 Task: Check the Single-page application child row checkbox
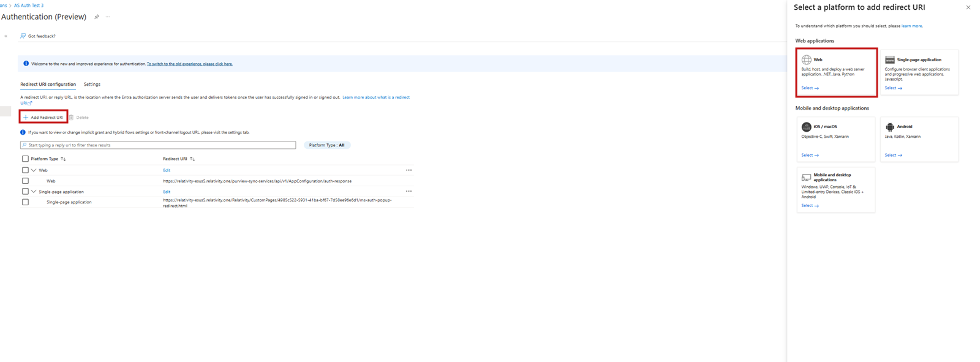click(25, 202)
